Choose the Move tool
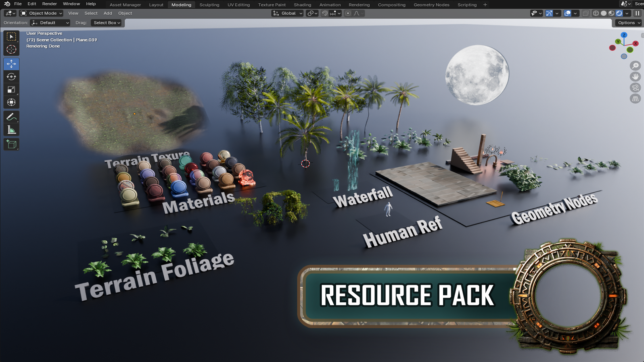 (x=11, y=64)
